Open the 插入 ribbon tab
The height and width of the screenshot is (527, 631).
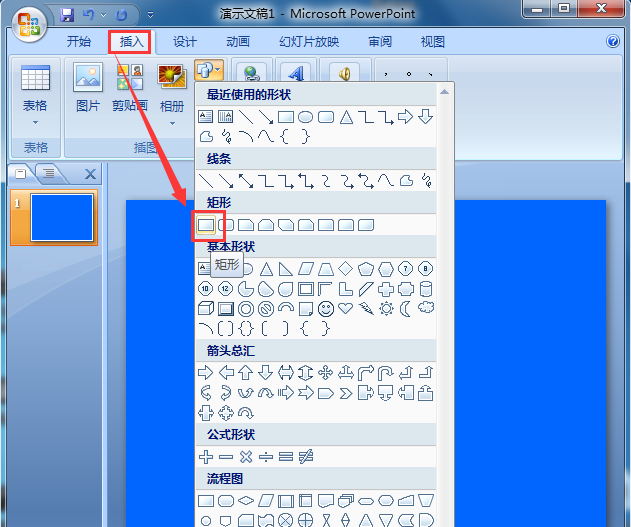click(131, 41)
